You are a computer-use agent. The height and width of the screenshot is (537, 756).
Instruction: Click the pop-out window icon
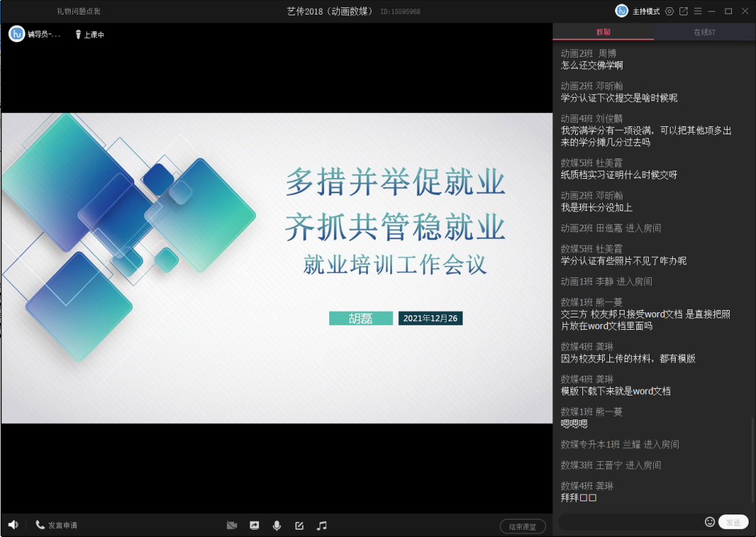coord(684,11)
